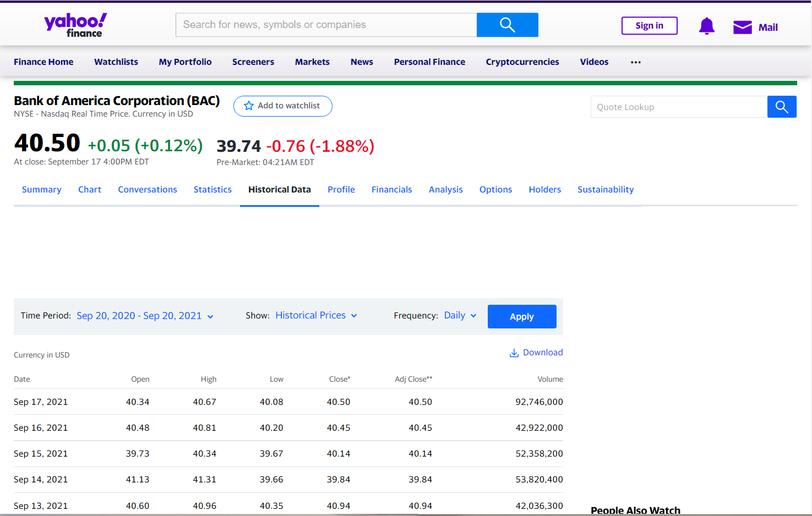The height and width of the screenshot is (516, 812).
Task: Focus the news and symbols search field
Action: [x=326, y=25]
